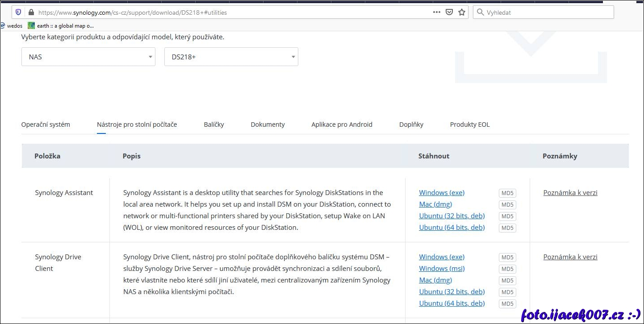
Task: Click the Save to Pocket icon
Action: click(449, 12)
